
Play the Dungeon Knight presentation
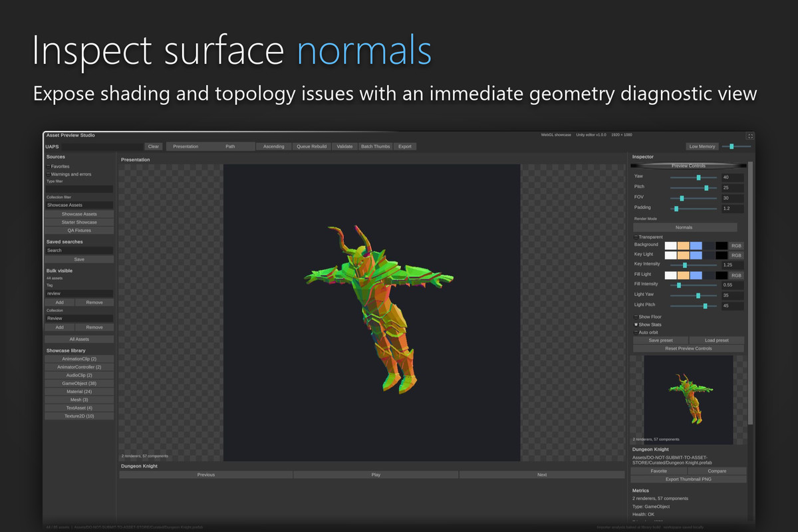pyautogui.click(x=376, y=475)
